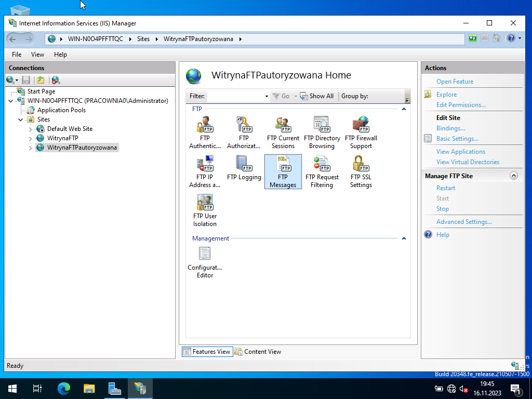Image resolution: width=532 pixels, height=399 pixels.
Task: Switch to Content View tab
Action: click(x=258, y=352)
